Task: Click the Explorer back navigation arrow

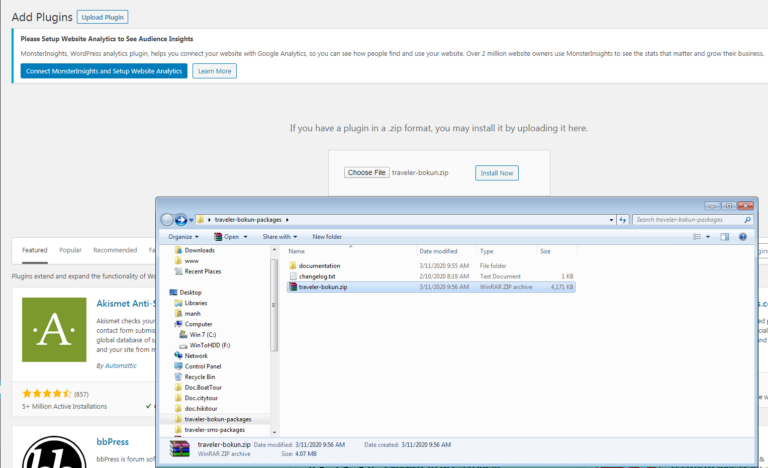Action: click(x=168, y=219)
